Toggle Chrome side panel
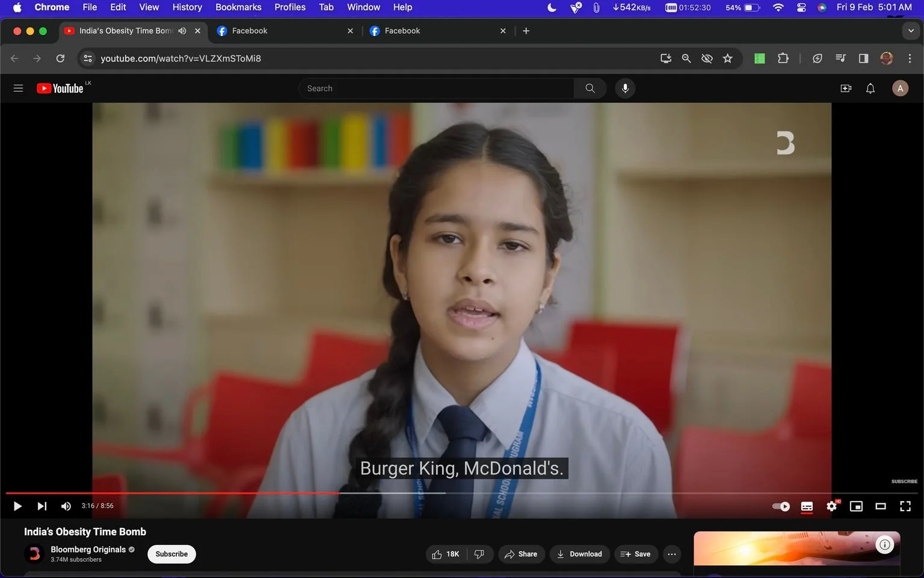 [863, 58]
